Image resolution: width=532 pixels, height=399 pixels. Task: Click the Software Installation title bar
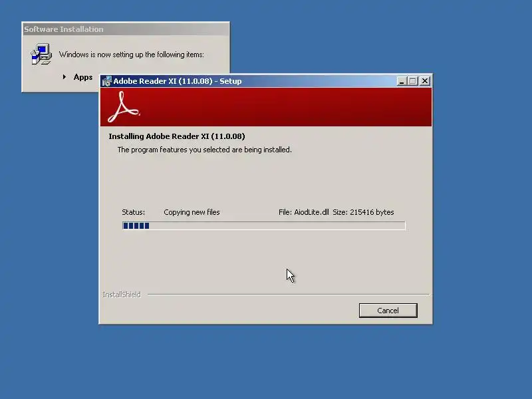click(126, 29)
